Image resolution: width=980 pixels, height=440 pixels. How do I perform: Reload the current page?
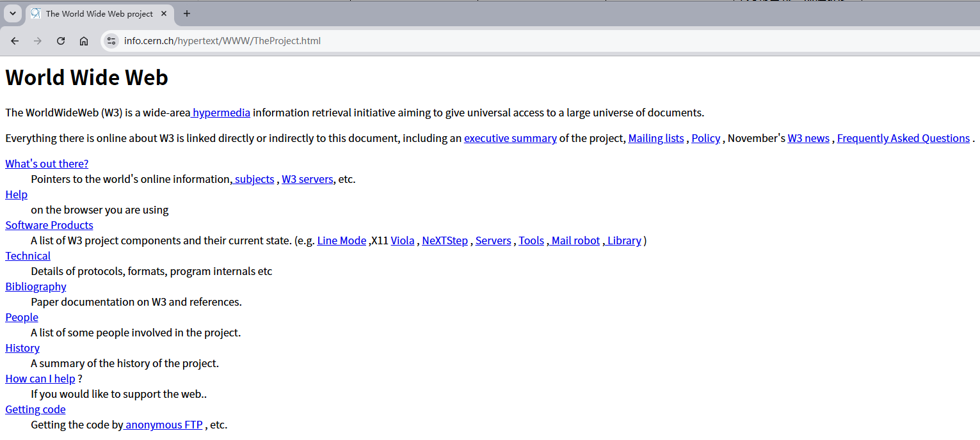pyautogui.click(x=61, y=41)
